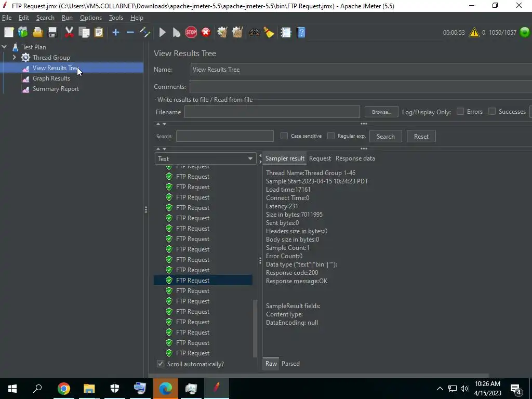
Task: Open the Tools menu
Action: pos(116,18)
